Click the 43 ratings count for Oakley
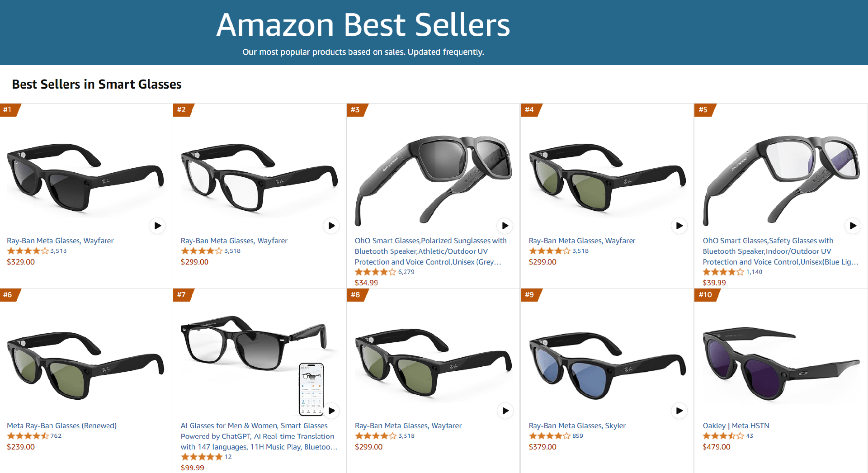868x473 pixels. coord(750,436)
